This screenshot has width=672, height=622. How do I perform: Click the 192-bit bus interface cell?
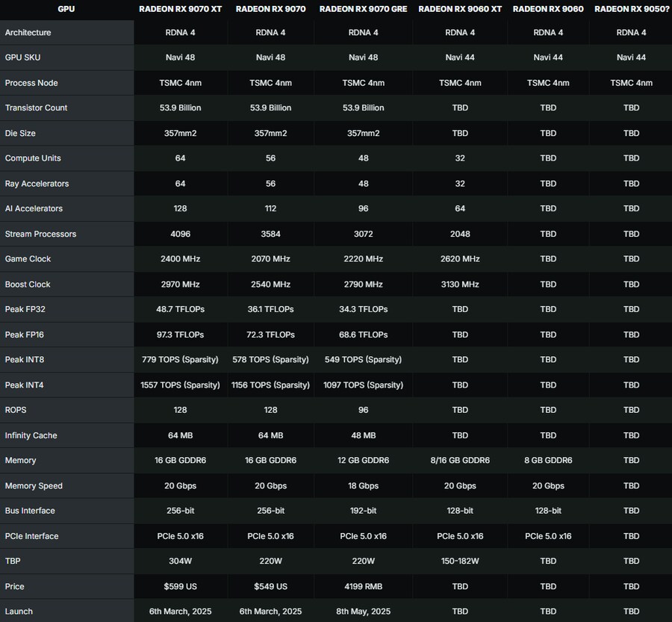point(363,511)
